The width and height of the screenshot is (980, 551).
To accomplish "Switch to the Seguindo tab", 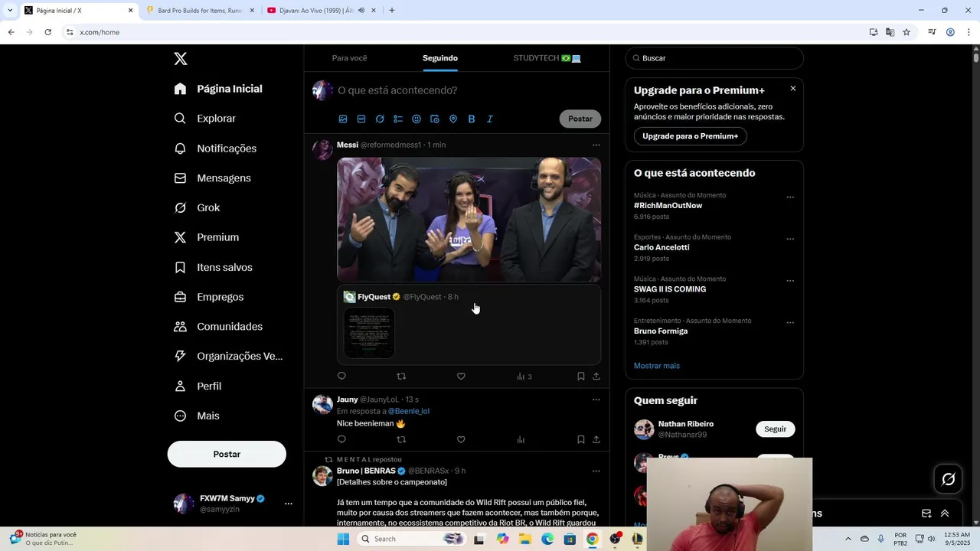I will tap(440, 58).
